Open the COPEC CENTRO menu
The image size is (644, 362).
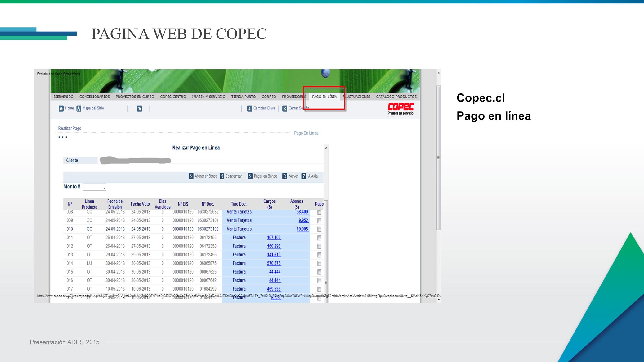[173, 97]
